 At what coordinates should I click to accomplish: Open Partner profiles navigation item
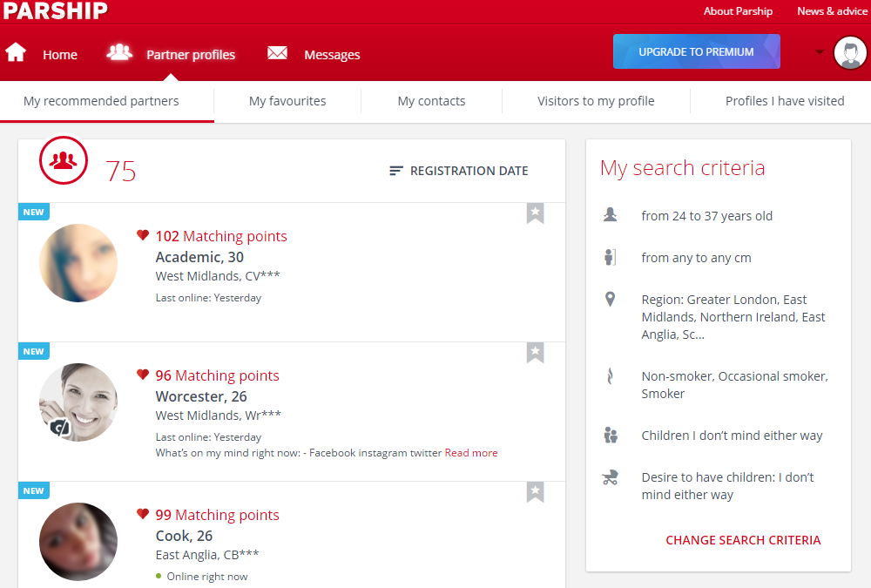pyautogui.click(x=191, y=55)
